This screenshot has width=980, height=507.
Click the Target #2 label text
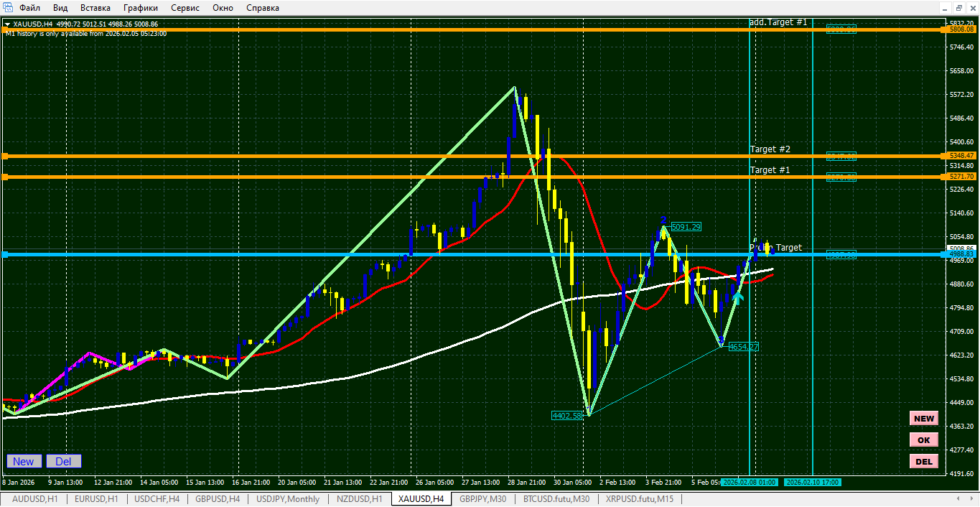770,149
